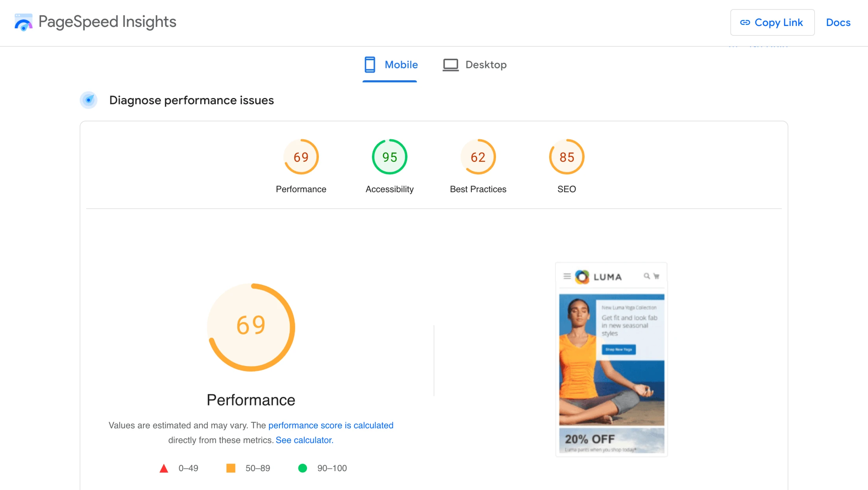
Task: Click the Luma page screenshot thumbnail
Action: coord(611,359)
